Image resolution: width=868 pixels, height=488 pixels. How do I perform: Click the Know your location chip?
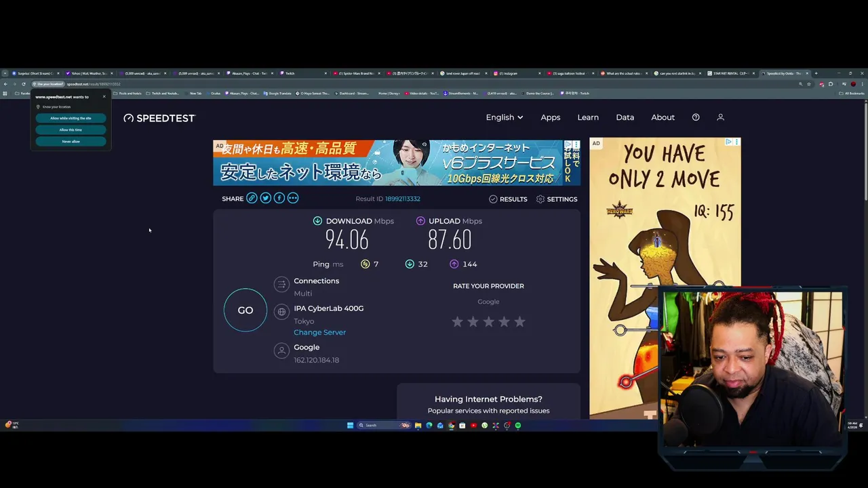(49, 84)
